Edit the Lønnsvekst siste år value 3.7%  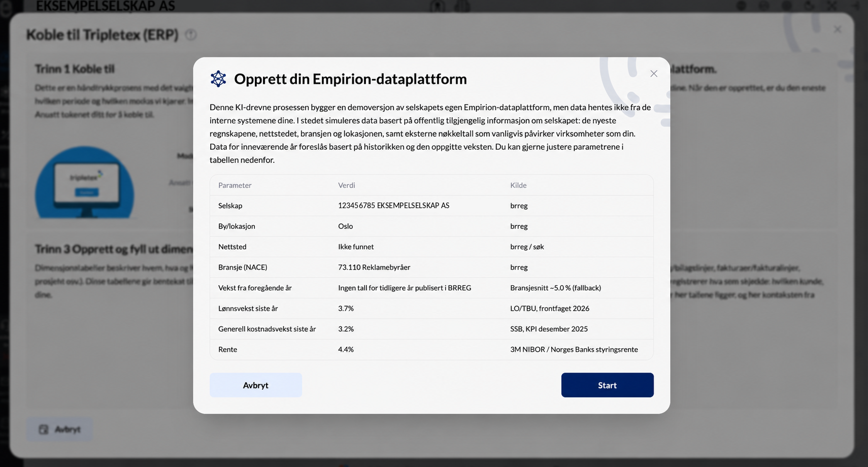(346, 309)
